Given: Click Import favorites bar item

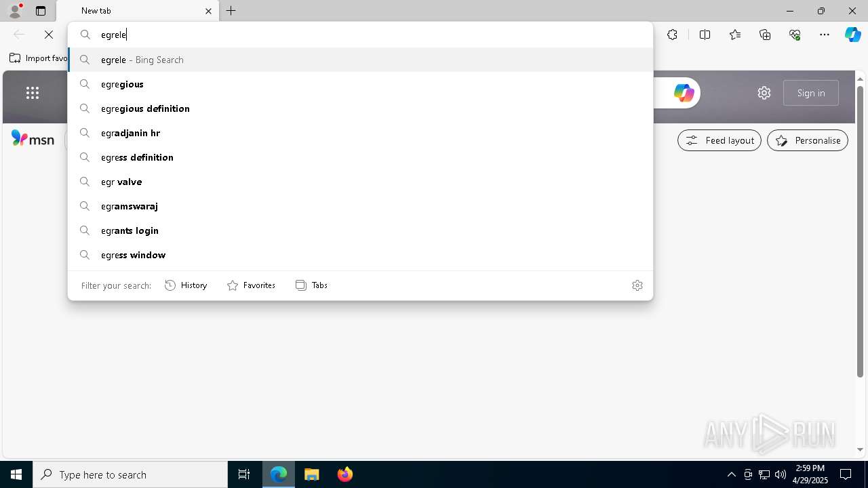Looking at the screenshot, I should pyautogui.click(x=39, y=58).
